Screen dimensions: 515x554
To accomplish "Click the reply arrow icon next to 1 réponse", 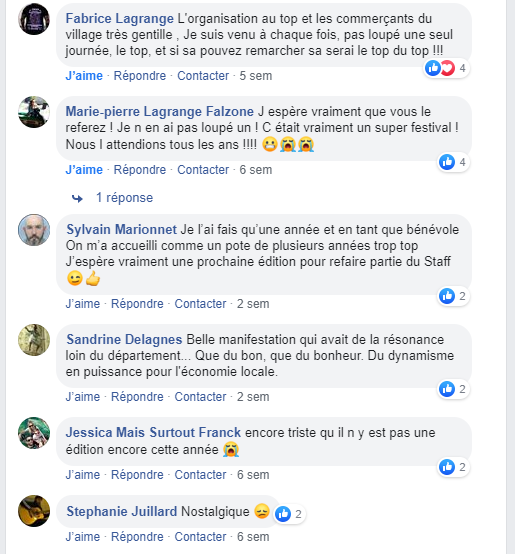I will click(77, 199).
